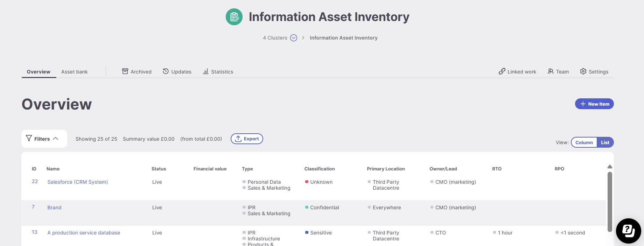The width and height of the screenshot is (644, 246).
Task: Open the Updates tab
Action: point(177,71)
